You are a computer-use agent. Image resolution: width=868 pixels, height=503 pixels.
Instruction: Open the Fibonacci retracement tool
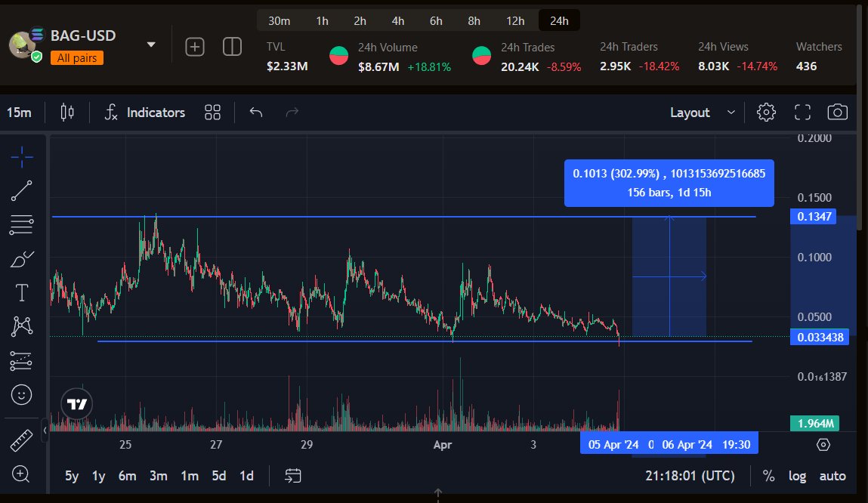click(22, 224)
